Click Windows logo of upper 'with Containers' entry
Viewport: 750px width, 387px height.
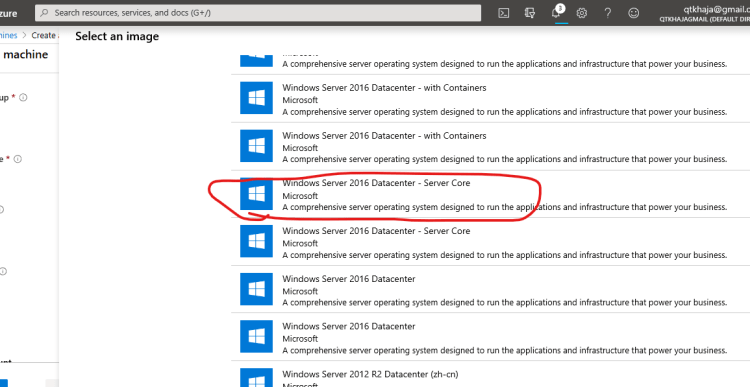pyautogui.click(x=256, y=98)
